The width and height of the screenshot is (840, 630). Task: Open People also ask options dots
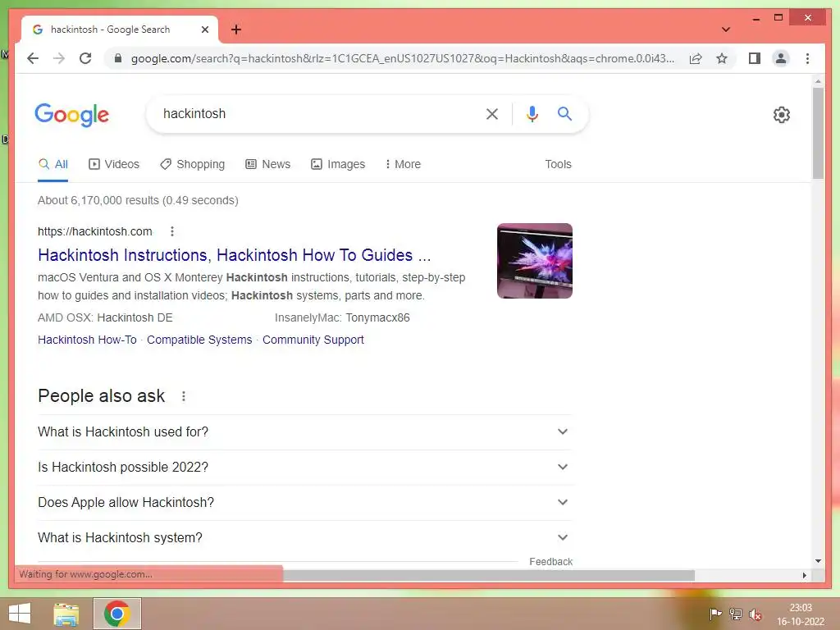tap(183, 396)
